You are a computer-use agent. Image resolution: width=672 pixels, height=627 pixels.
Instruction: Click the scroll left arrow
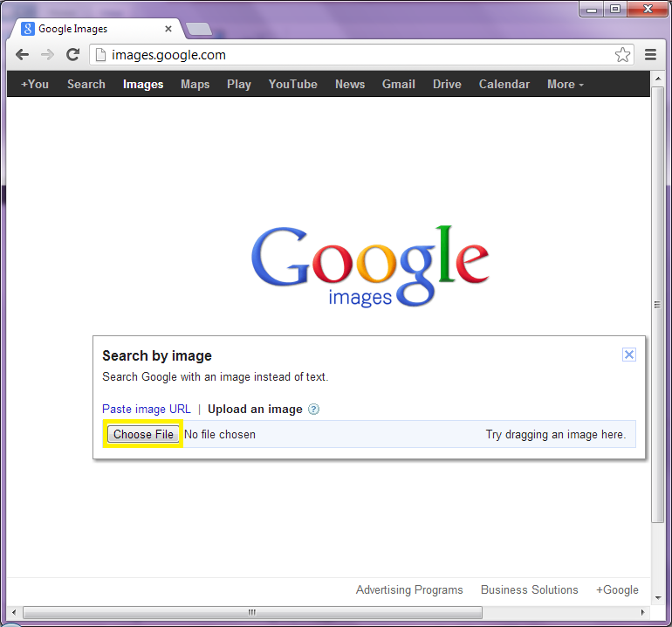point(14,612)
